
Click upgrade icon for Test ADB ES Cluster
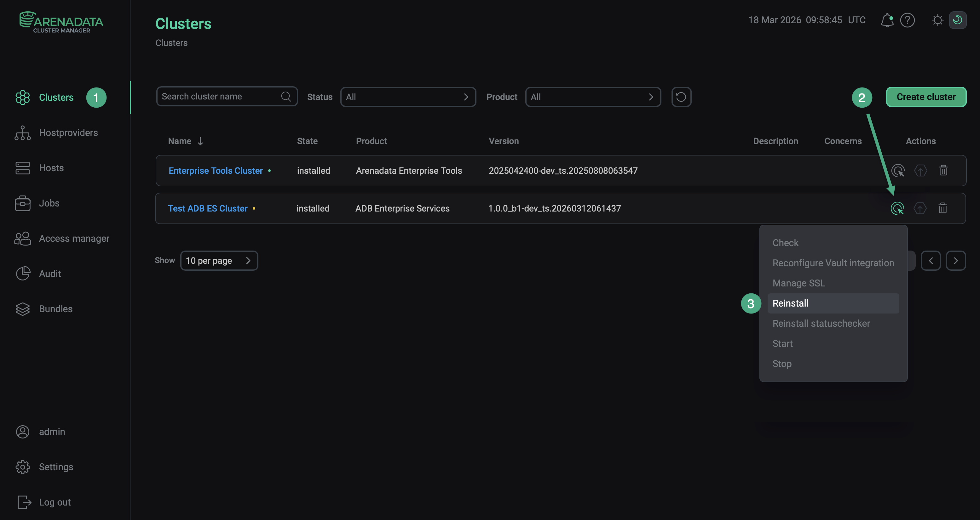tap(920, 208)
